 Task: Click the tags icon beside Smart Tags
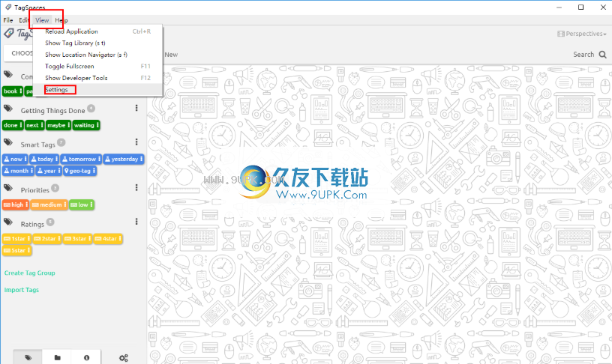tap(8, 142)
